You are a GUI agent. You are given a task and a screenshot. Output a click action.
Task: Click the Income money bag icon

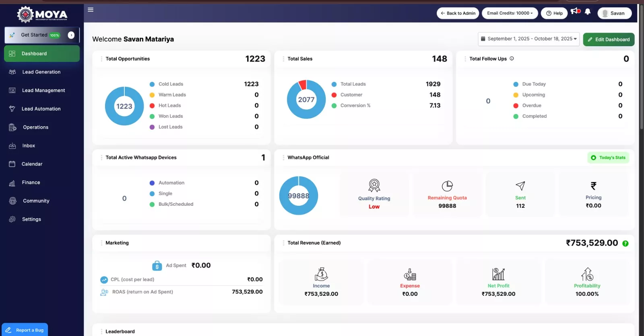pos(321,275)
